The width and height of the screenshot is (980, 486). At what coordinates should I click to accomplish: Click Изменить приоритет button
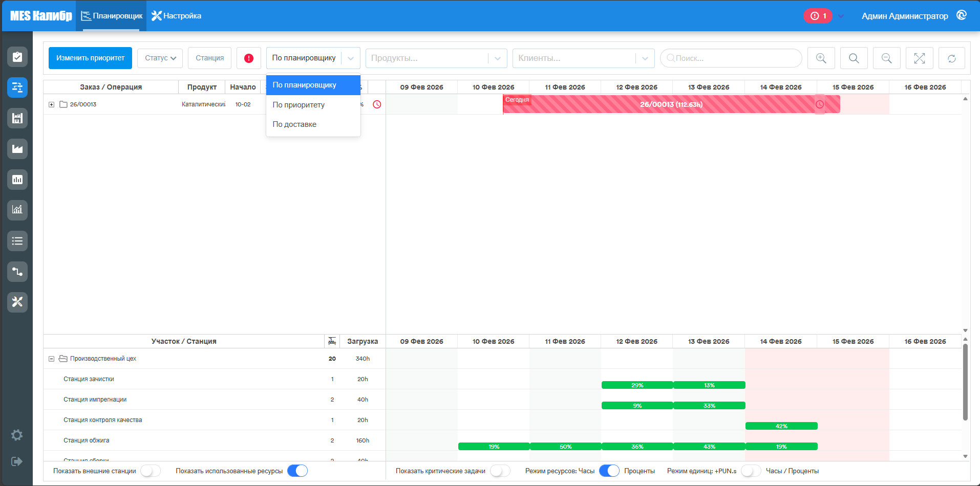tap(90, 58)
